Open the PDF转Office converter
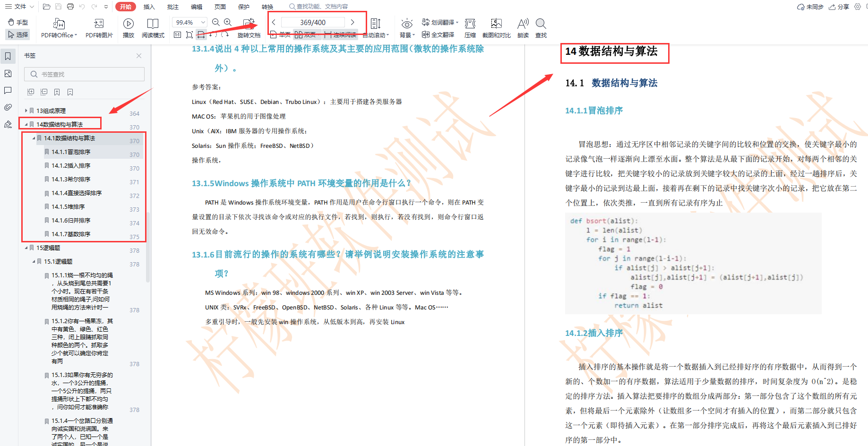868x446 pixels. (59, 28)
